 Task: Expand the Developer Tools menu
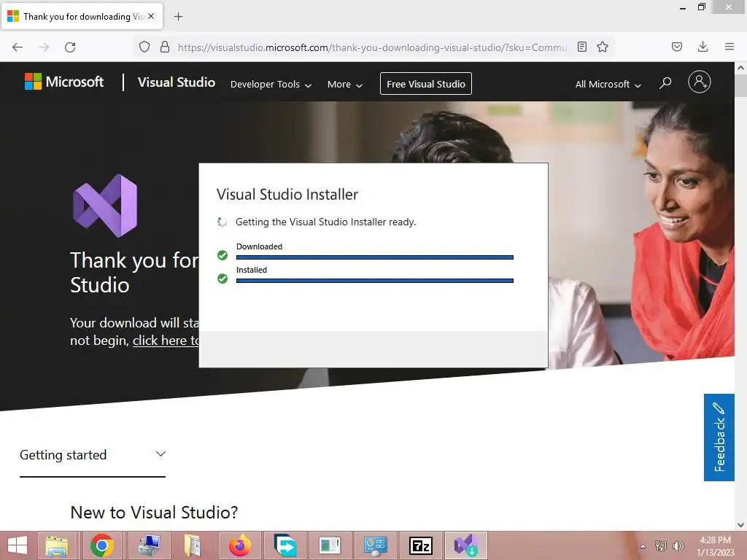(271, 85)
